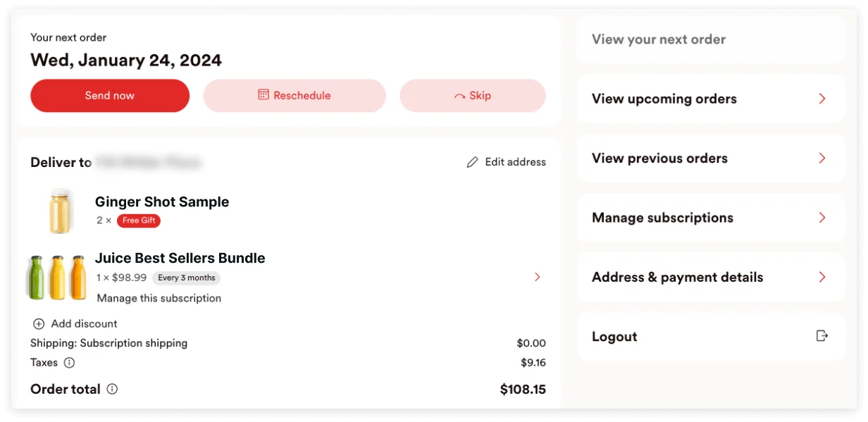Go to Address & payment details
Screen dimensions: 868x422
coord(677,277)
